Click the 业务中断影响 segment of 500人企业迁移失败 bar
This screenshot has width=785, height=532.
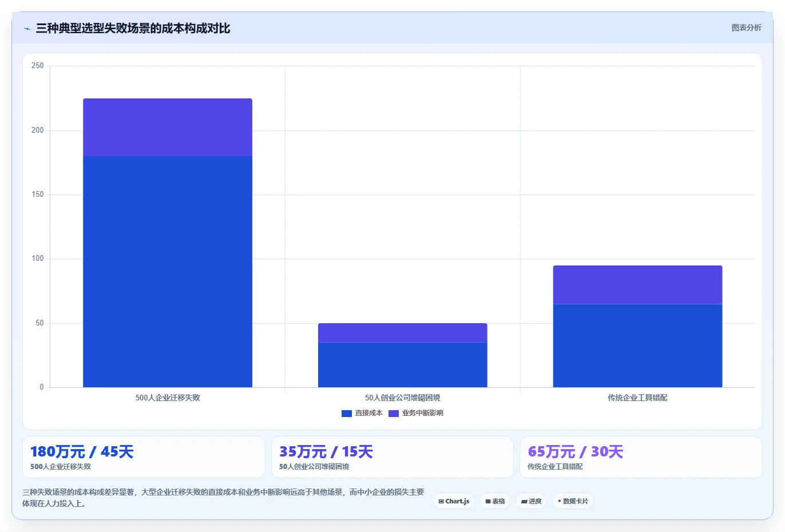point(168,128)
